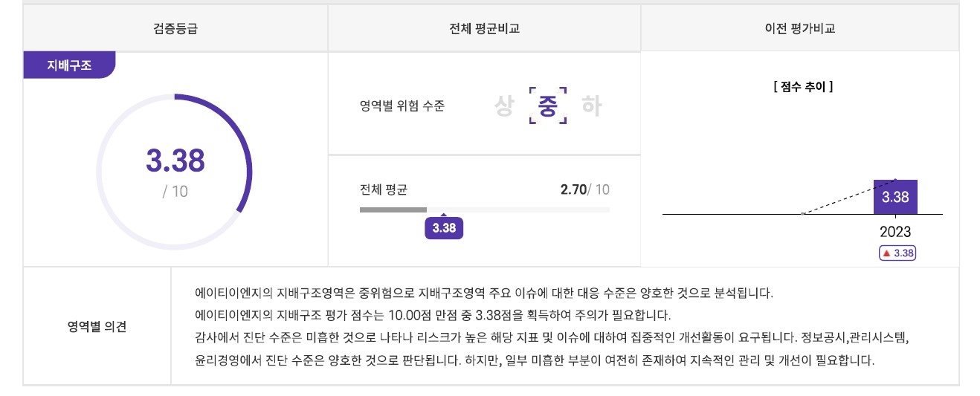Click the 영역별 위험 수준 label
Screen dimensions: 980x396
point(402,106)
